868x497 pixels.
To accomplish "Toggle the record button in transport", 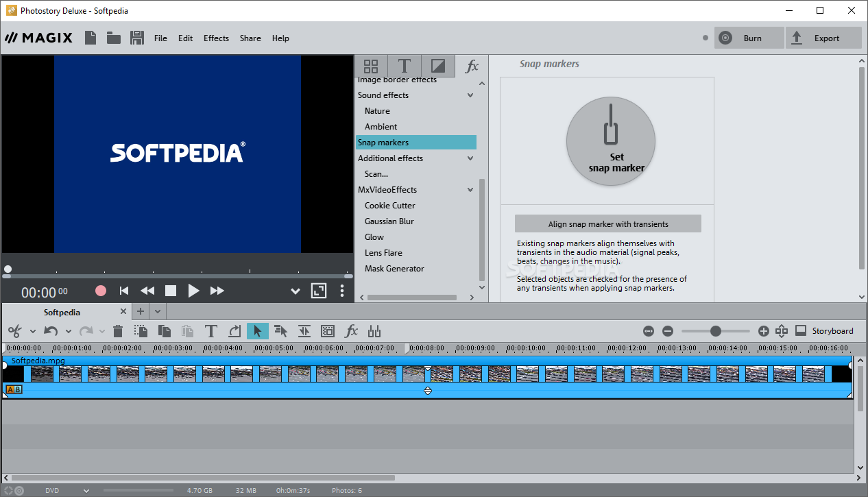I will click(x=101, y=291).
